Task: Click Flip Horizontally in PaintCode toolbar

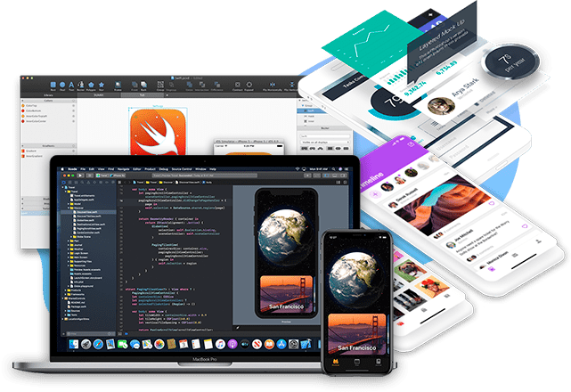Action: tap(273, 85)
